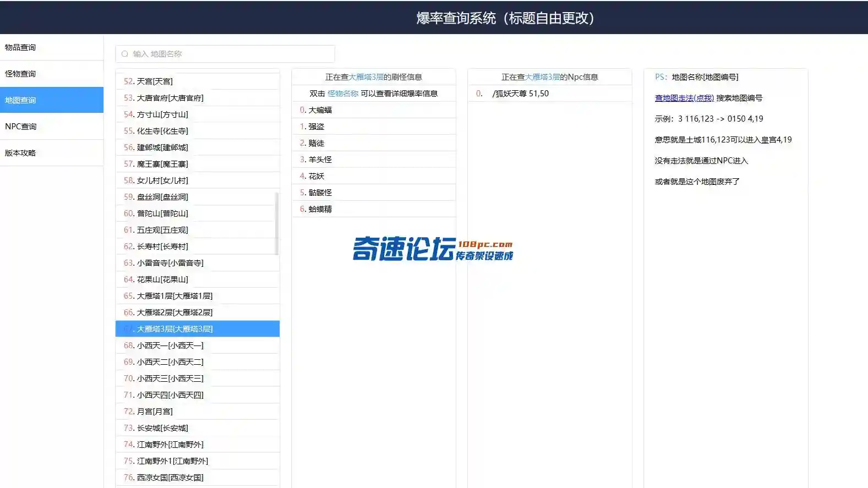Select map row 63. 小雷音寺
This screenshot has width=868, height=488.
tap(198, 263)
